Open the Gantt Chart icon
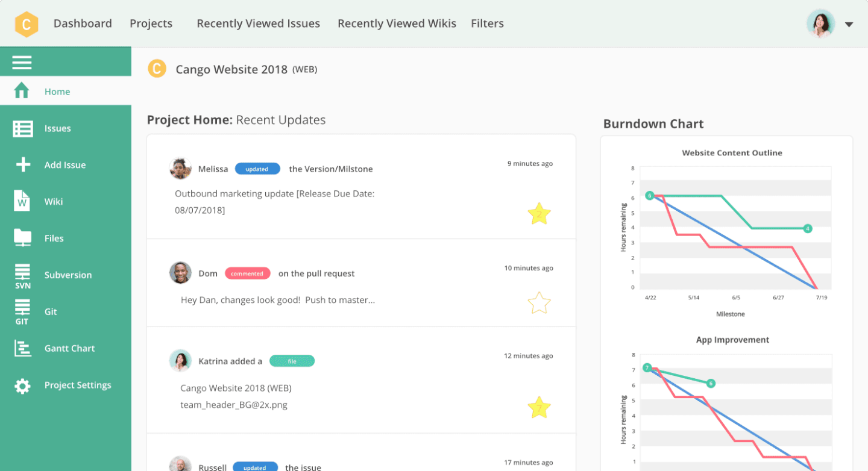The height and width of the screenshot is (471, 868). (x=23, y=348)
